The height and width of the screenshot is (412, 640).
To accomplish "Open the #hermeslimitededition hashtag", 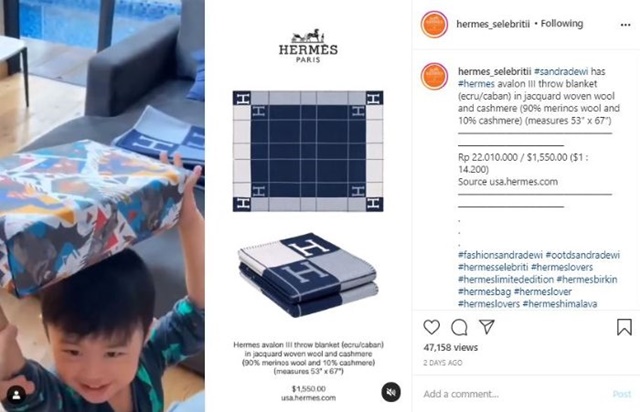I will (x=506, y=279).
